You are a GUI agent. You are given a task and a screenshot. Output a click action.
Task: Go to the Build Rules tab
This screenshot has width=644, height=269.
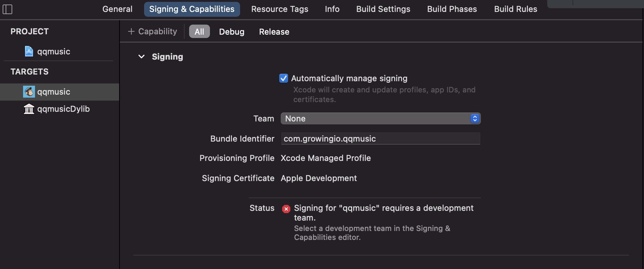516,9
